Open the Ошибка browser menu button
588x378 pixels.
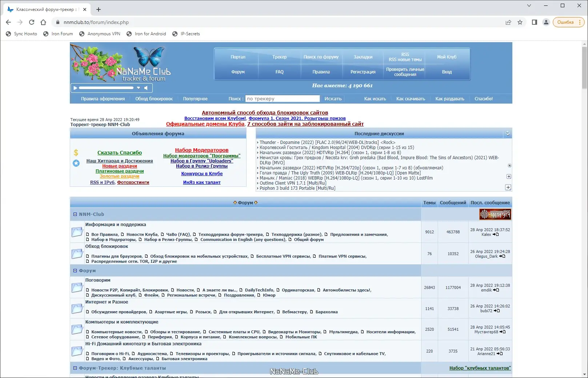pos(568,22)
